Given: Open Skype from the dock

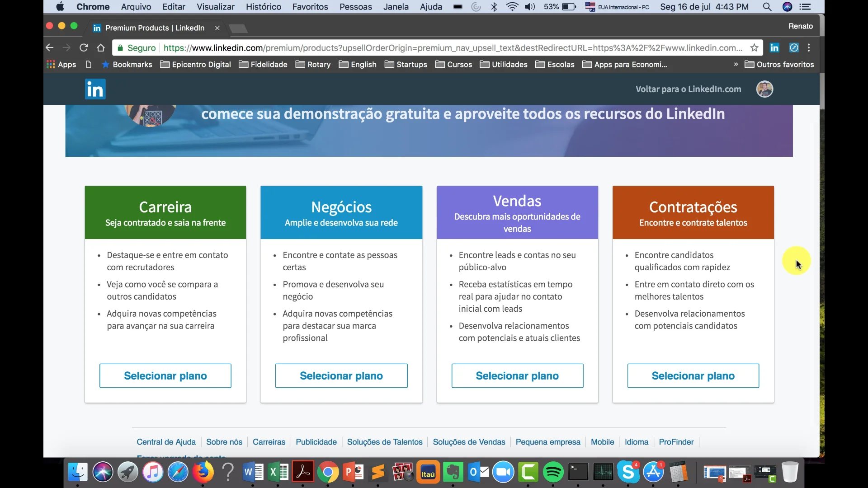Looking at the screenshot, I should click(x=628, y=473).
